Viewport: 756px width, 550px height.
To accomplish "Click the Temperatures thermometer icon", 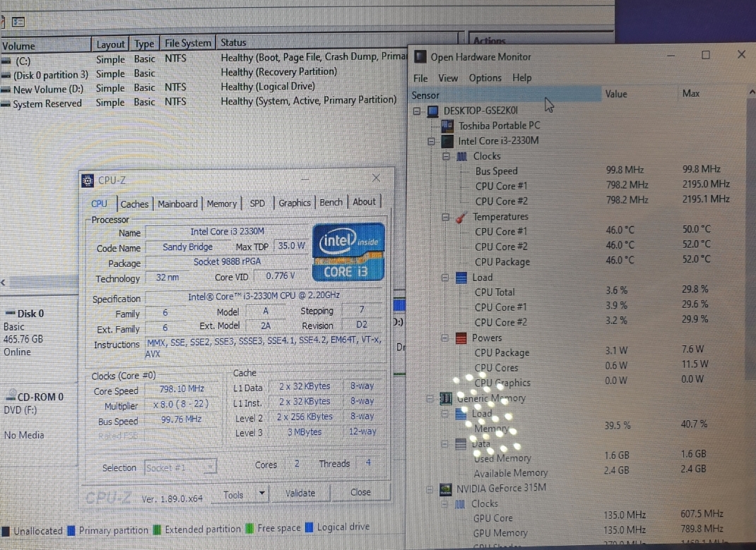I will tap(461, 217).
